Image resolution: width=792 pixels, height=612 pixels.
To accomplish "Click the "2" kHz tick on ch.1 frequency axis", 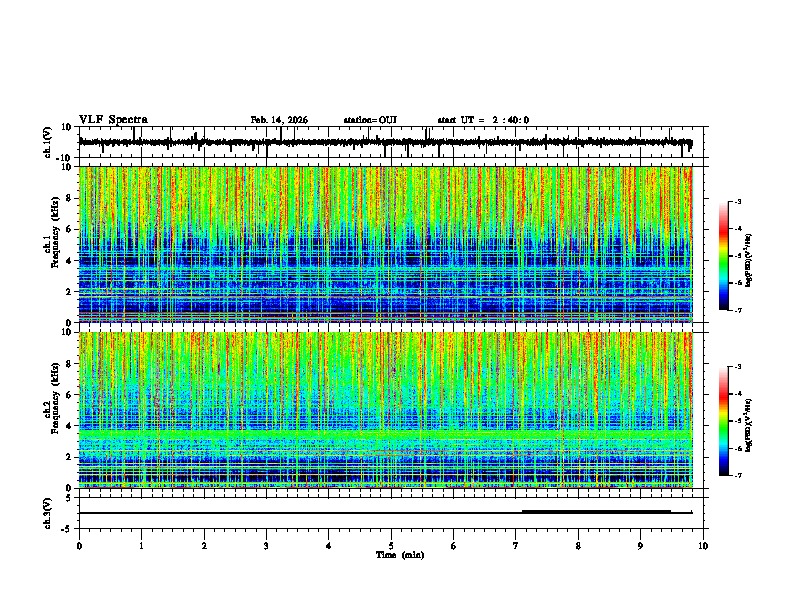I will tap(69, 291).
